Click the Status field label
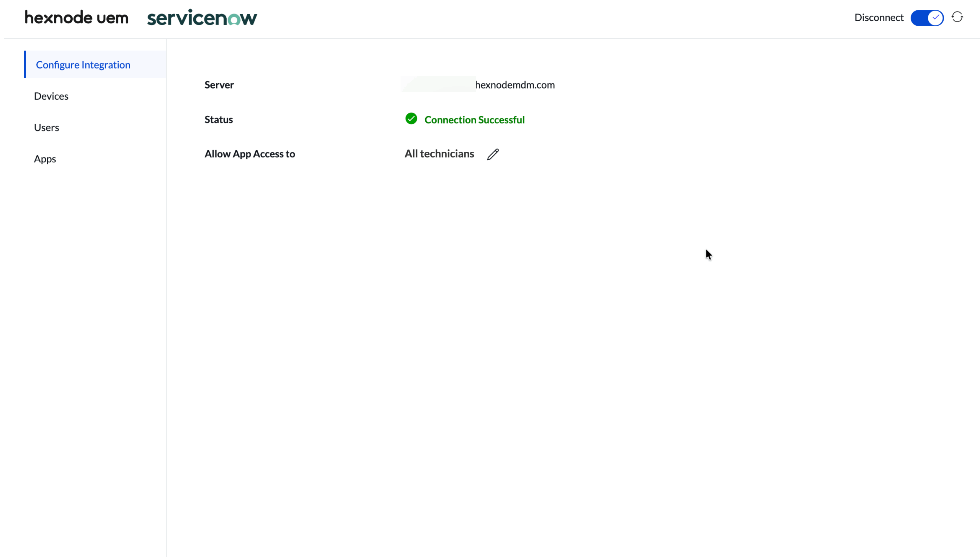The width and height of the screenshot is (980, 557). click(x=219, y=120)
